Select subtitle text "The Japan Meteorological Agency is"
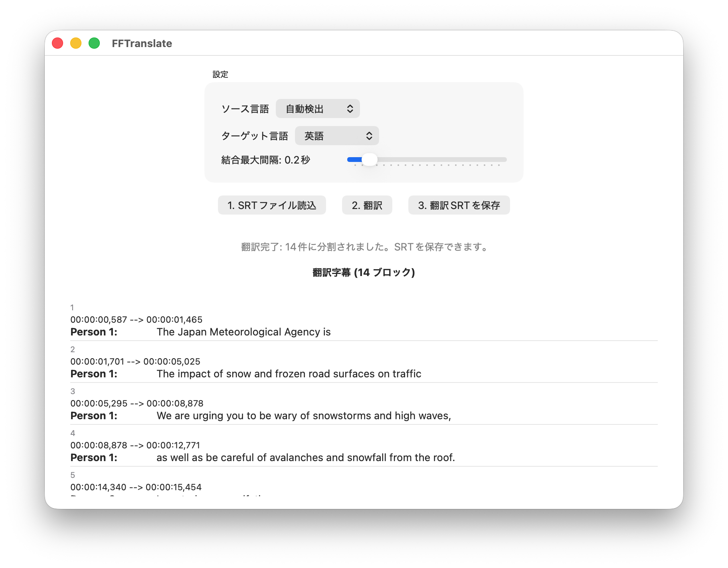This screenshot has width=728, height=568. [243, 332]
